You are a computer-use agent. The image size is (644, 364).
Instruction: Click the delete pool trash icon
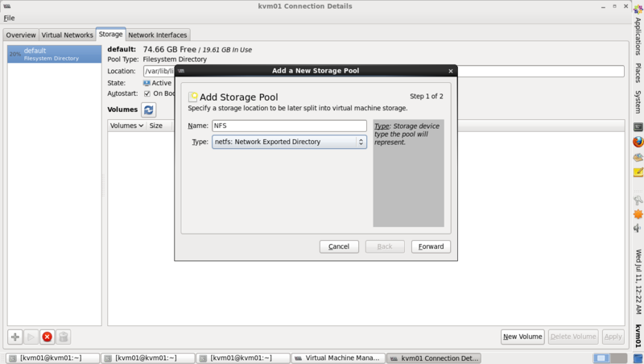click(x=63, y=337)
